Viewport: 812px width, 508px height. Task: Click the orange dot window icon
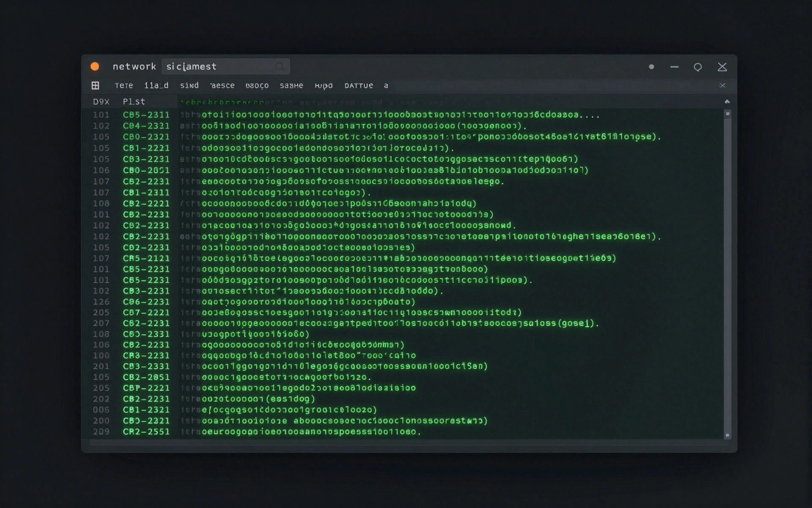pos(95,66)
